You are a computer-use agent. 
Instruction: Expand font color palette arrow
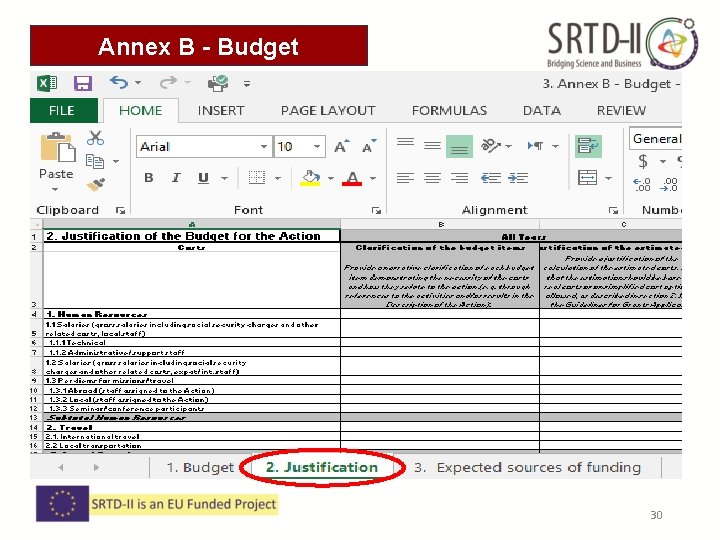click(373, 178)
